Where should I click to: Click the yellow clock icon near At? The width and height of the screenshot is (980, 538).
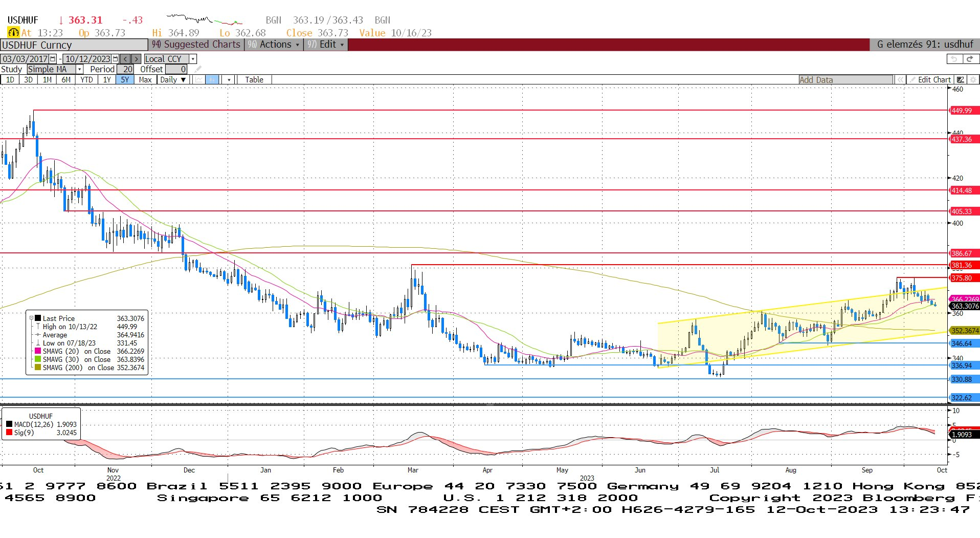13,32
